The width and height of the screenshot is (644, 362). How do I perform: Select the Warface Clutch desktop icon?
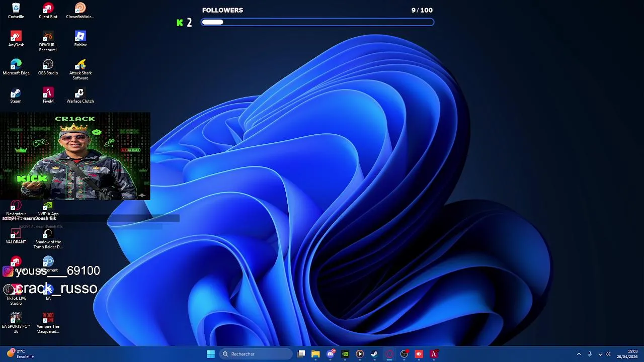pos(80,95)
